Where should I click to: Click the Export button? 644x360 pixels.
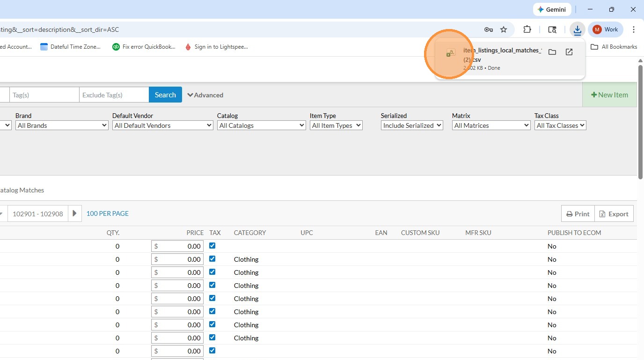pos(614,213)
